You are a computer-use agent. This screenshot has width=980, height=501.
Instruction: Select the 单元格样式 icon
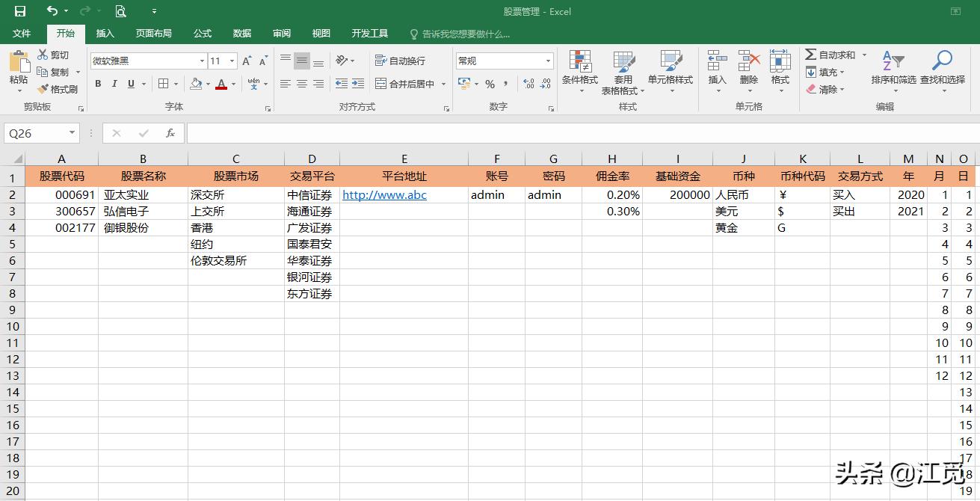669,73
